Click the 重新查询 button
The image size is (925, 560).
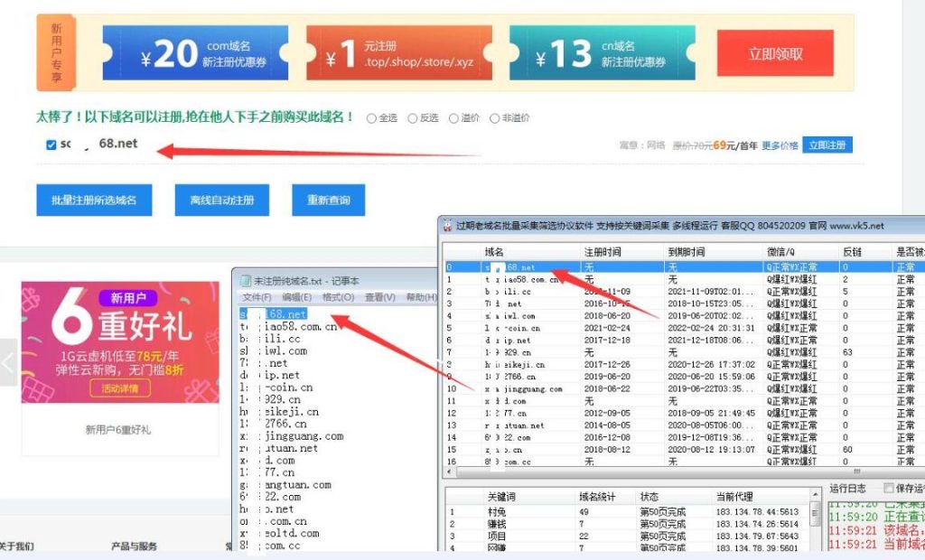click(x=329, y=200)
